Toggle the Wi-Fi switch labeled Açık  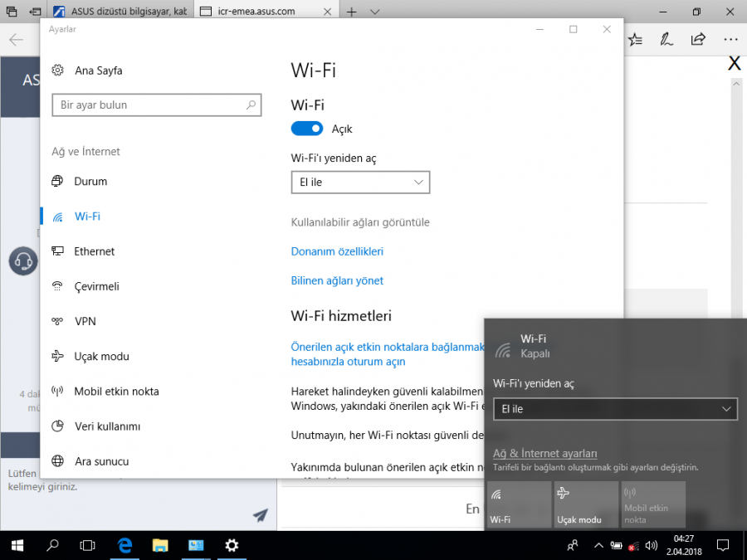pyautogui.click(x=306, y=129)
